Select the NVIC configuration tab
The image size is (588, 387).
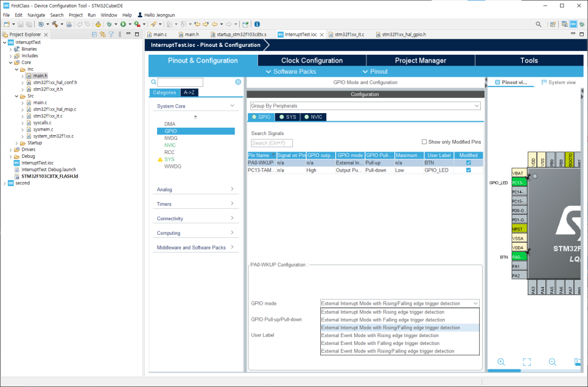[313, 117]
